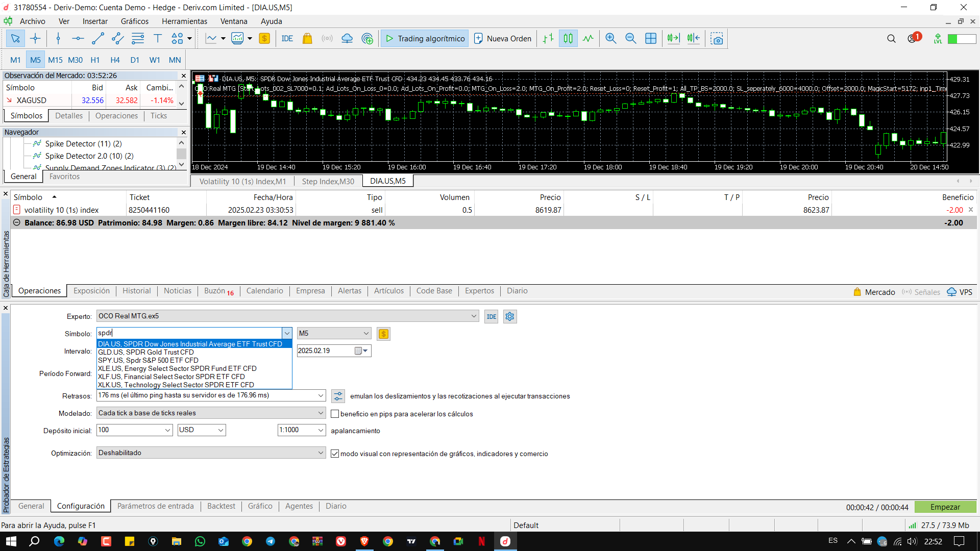
Task: Open the toolbar search magnifier
Action: click(891, 38)
